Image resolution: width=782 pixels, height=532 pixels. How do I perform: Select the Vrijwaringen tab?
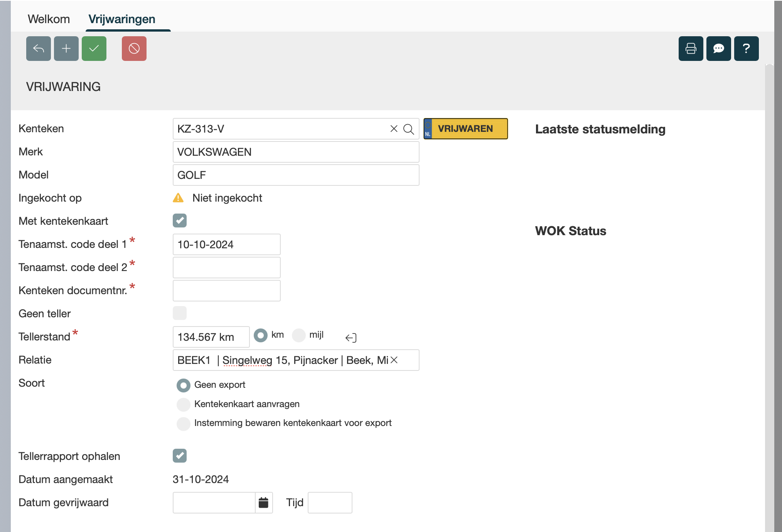pos(122,19)
